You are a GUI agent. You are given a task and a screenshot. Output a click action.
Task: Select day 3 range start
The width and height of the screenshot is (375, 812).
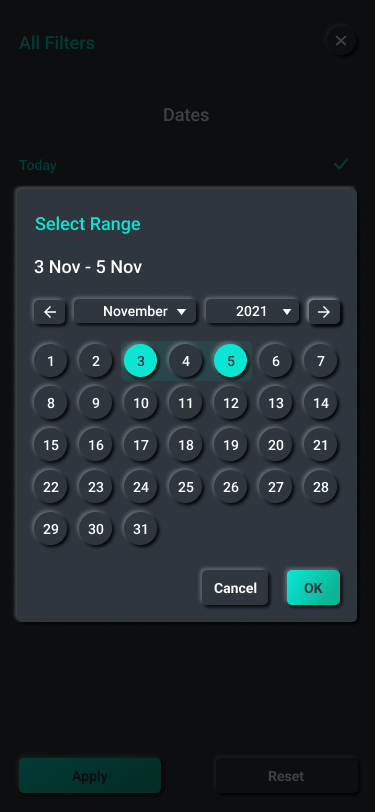pos(140,361)
